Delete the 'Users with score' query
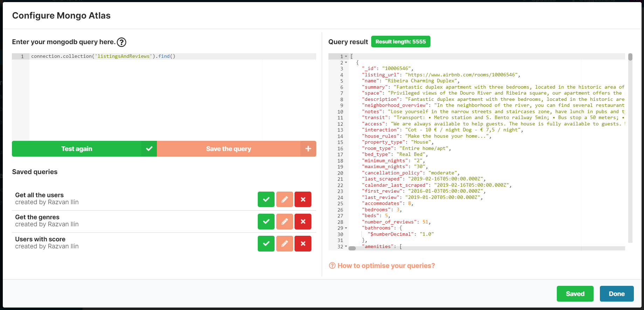 (303, 243)
